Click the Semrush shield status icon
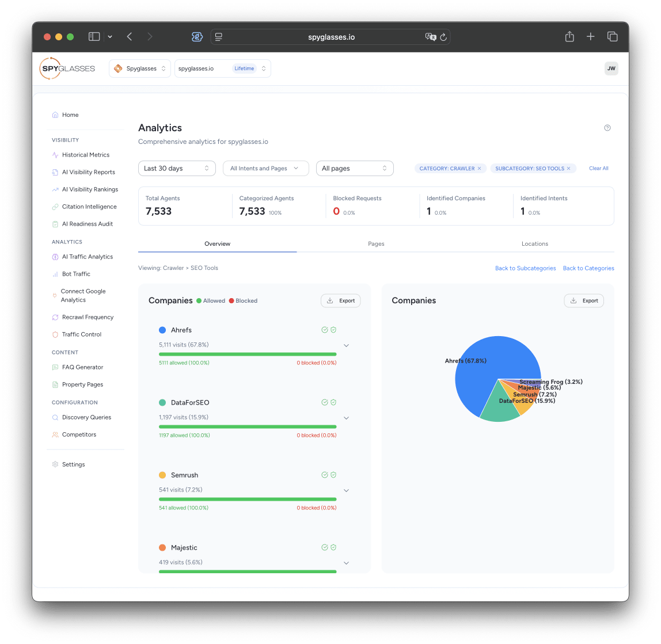The width and height of the screenshot is (661, 644). coord(333,475)
